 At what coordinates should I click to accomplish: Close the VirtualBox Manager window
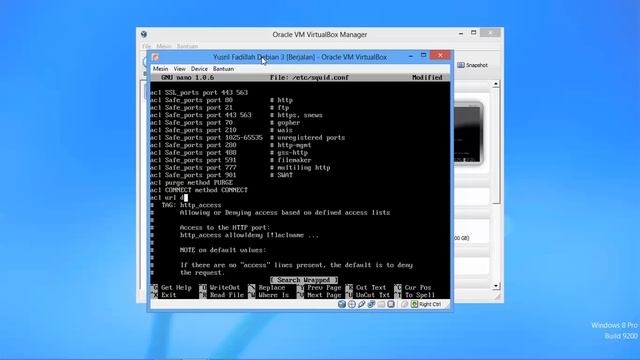click(490, 33)
